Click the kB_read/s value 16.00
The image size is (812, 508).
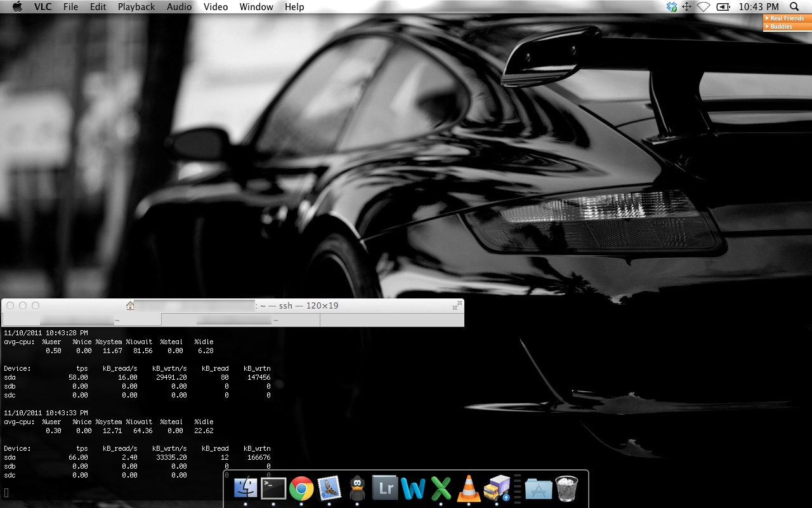tap(128, 377)
